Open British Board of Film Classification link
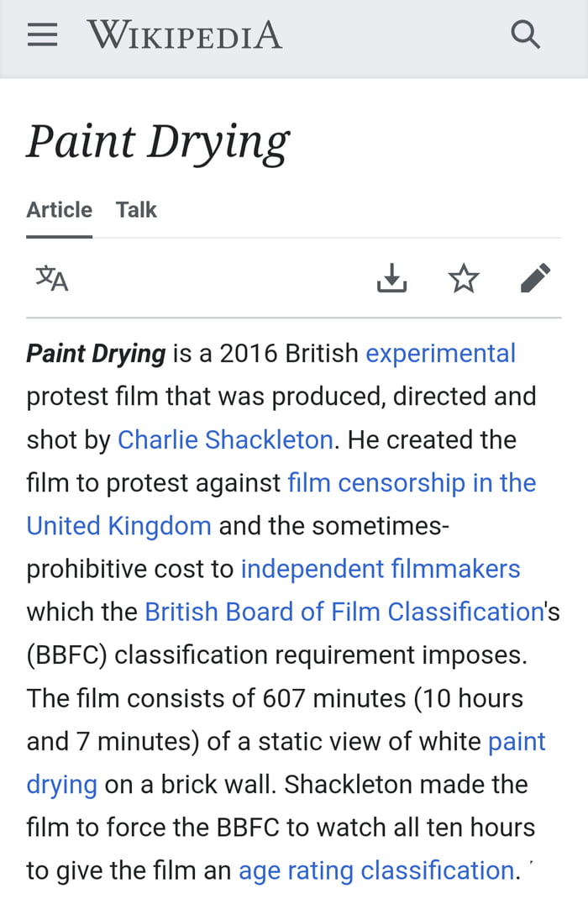Image resolution: width=588 pixels, height=899 pixels. [344, 612]
